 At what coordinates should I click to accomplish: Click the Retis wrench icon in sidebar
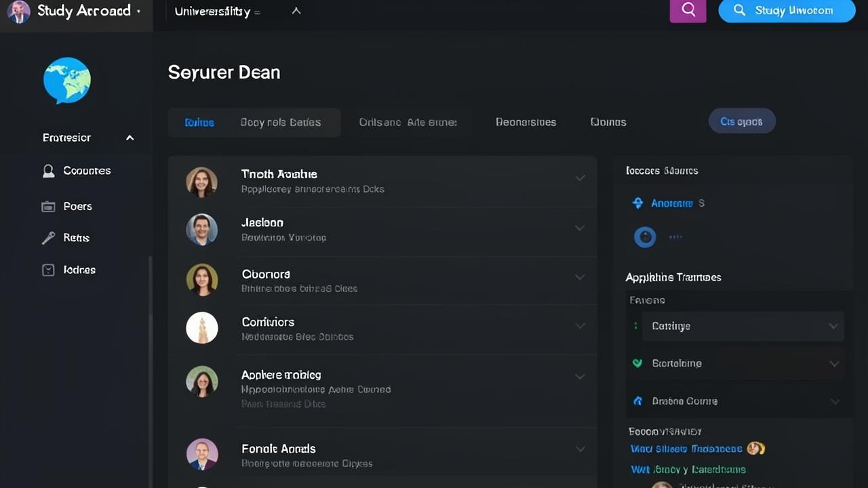tap(48, 238)
